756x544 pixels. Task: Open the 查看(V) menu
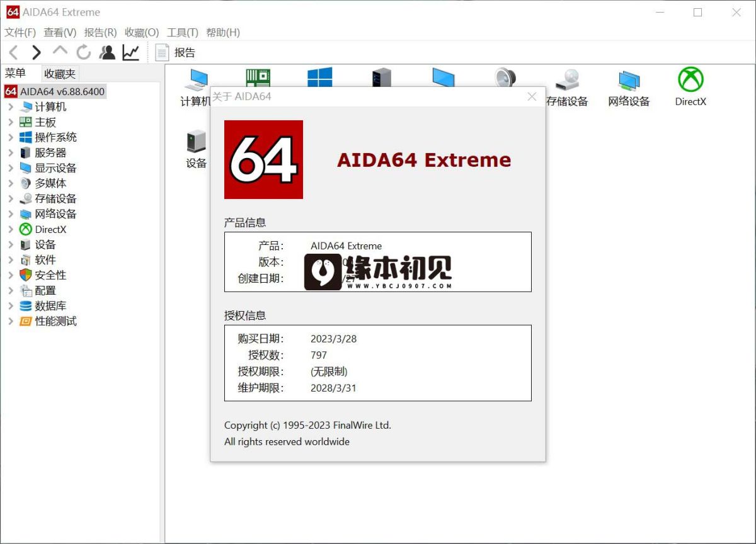tap(60, 32)
